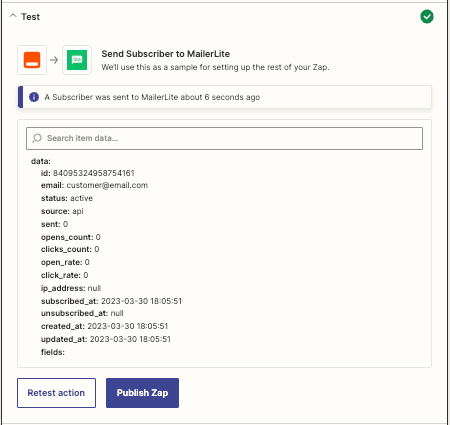
Task: Click the green MailerLite app icon
Action: (77, 60)
